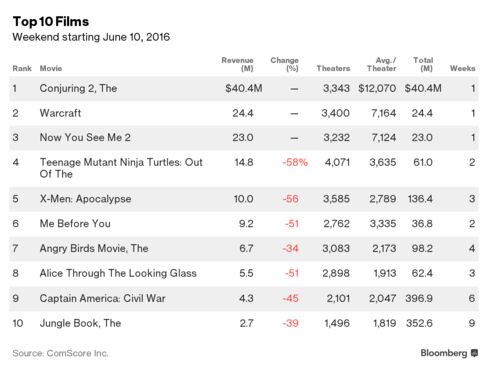The height and width of the screenshot is (371, 488).
Task: Click the Avg./Theater column header
Action: point(381,64)
